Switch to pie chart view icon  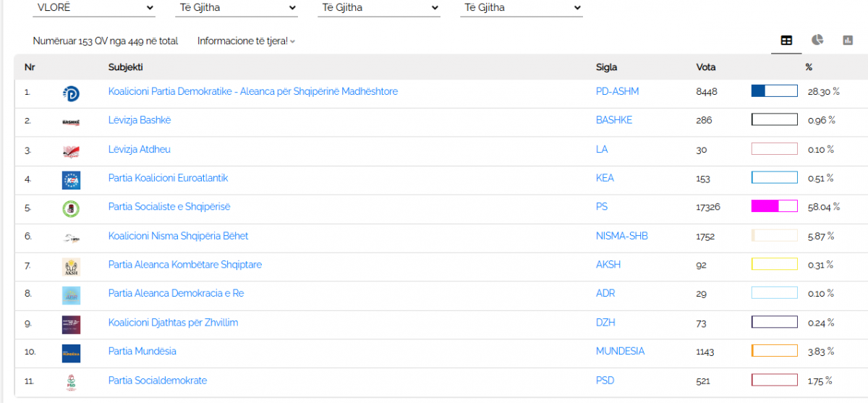(x=817, y=41)
